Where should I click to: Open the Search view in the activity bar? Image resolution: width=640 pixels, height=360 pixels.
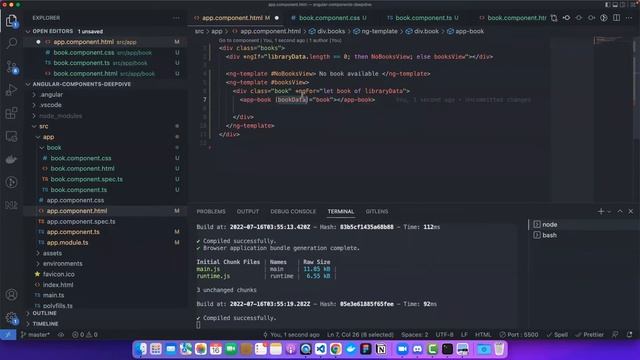pyautogui.click(x=11, y=43)
